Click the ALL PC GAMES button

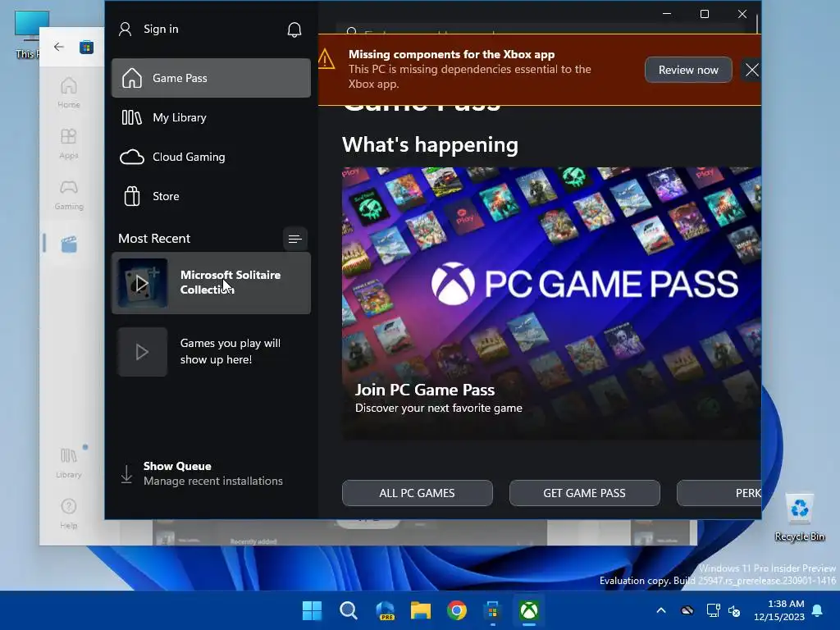(x=418, y=493)
